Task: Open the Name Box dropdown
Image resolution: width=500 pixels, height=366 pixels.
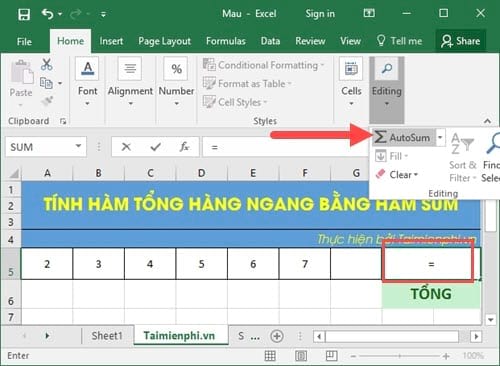Action: 79,146
